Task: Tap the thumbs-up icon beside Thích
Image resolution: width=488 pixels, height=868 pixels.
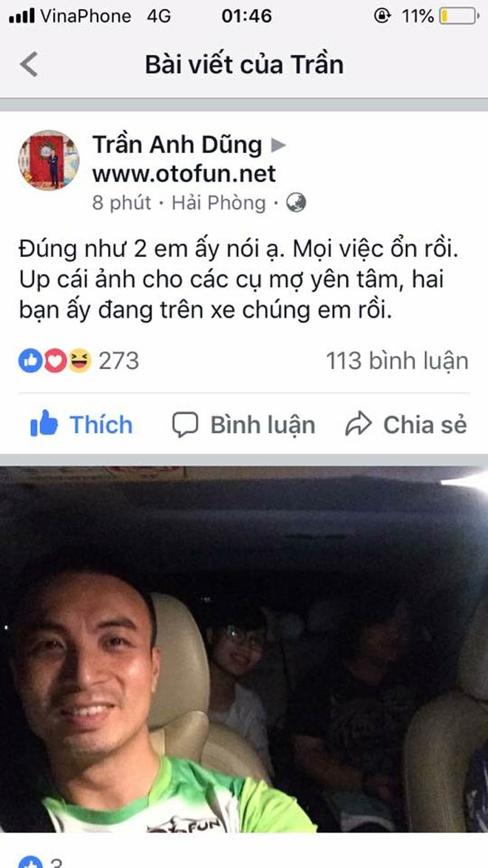Action: (x=44, y=423)
